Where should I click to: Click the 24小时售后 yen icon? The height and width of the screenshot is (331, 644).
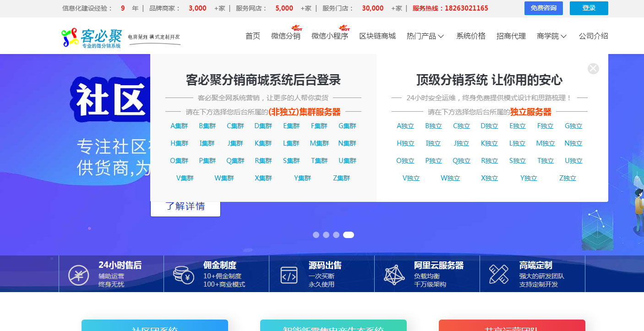point(78,275)
